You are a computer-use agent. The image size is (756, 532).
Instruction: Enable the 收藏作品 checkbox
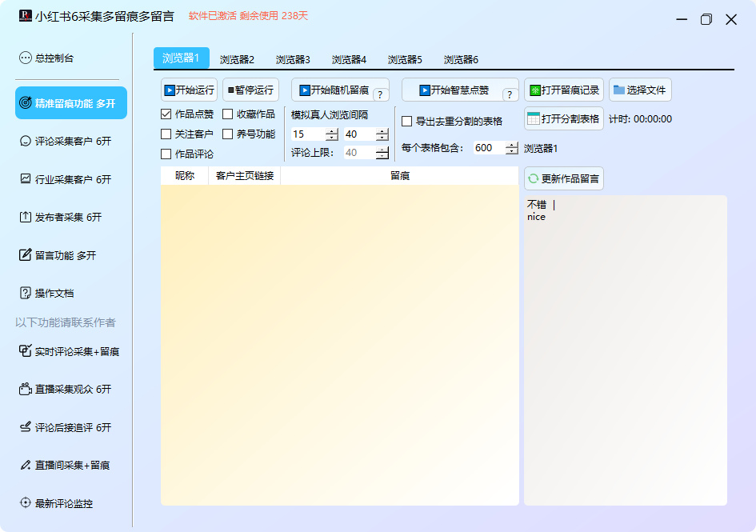pos(228,114)
